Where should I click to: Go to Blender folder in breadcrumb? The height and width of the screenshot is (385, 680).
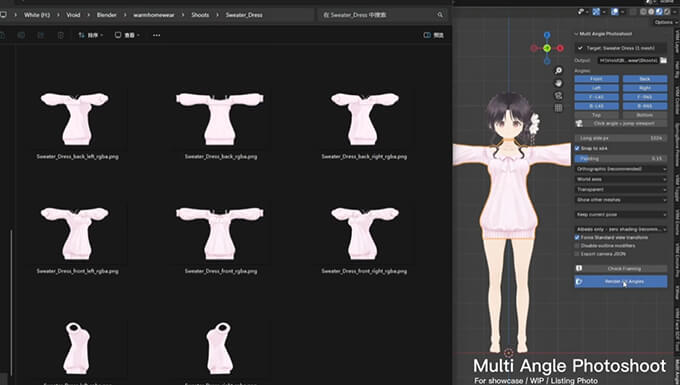[107, 15]
